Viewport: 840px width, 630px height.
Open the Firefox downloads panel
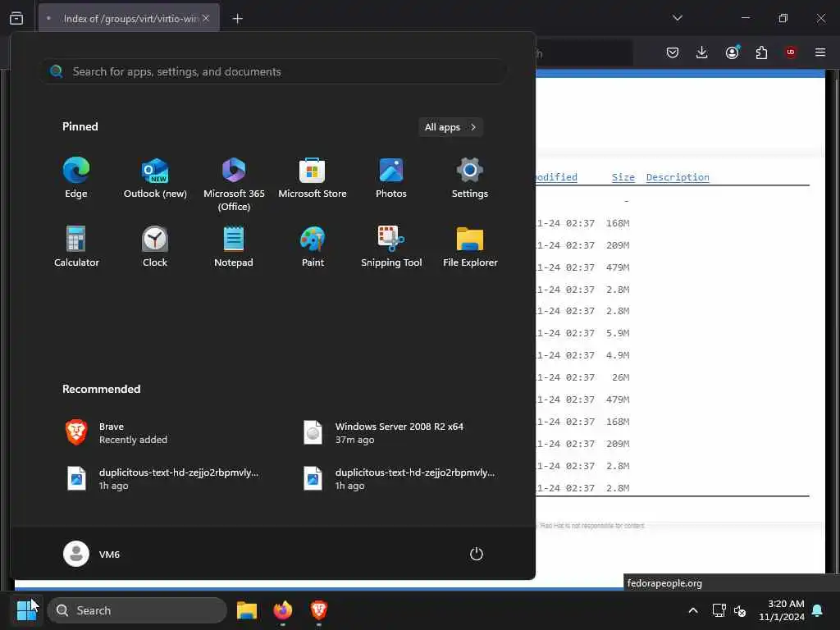tap(702, 52)
